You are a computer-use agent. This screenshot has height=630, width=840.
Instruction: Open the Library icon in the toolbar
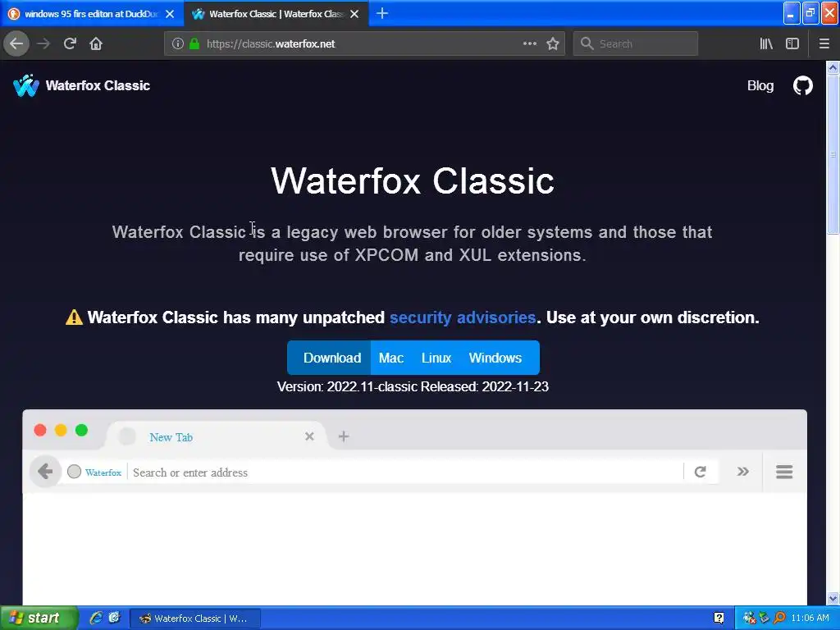(x=766, y=43)
